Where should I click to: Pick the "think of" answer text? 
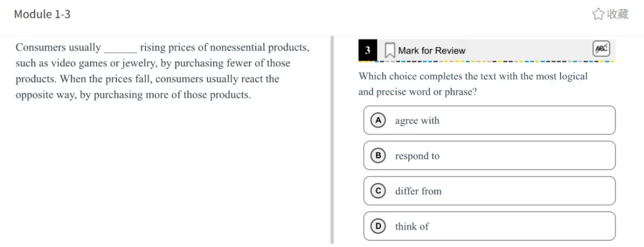pyautogui.click(x=411, y=226)
